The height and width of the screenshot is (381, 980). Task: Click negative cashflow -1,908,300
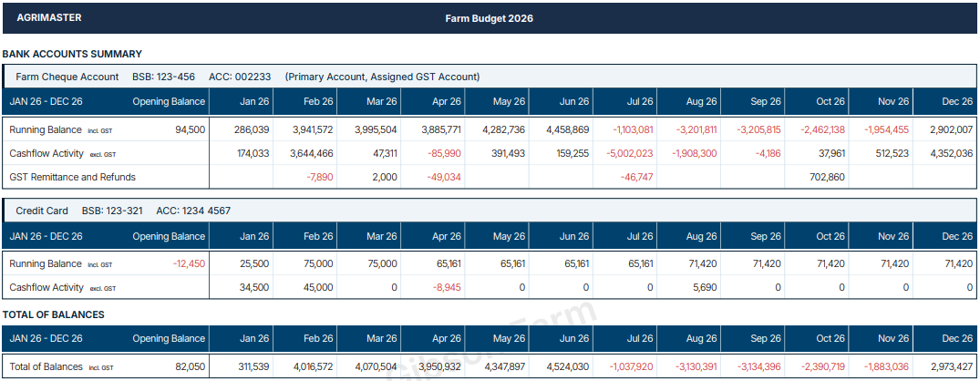694,154
